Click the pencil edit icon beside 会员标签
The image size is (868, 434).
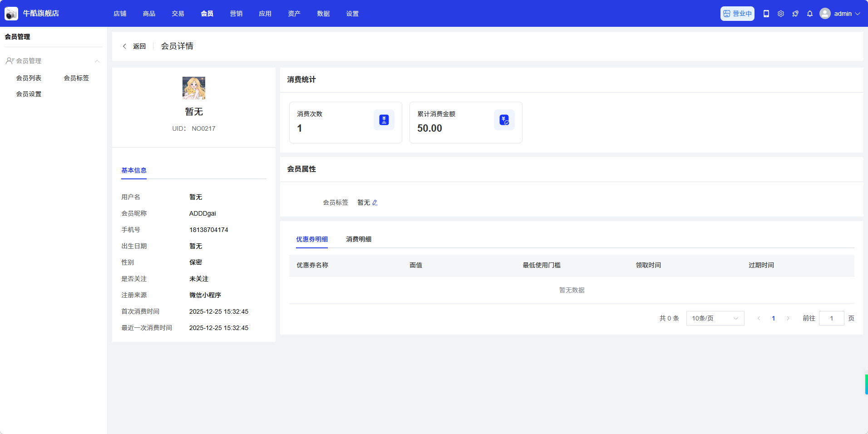click(x=375, y=202)
